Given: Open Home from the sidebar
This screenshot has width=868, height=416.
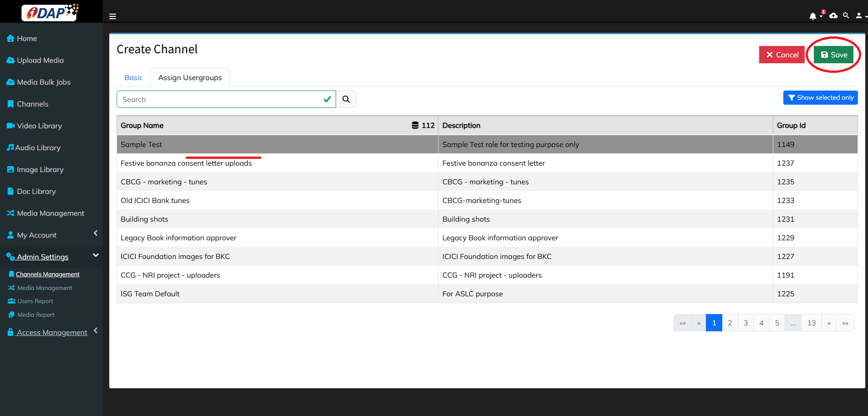Looking at the screenshot, I should tap(27, 39).
